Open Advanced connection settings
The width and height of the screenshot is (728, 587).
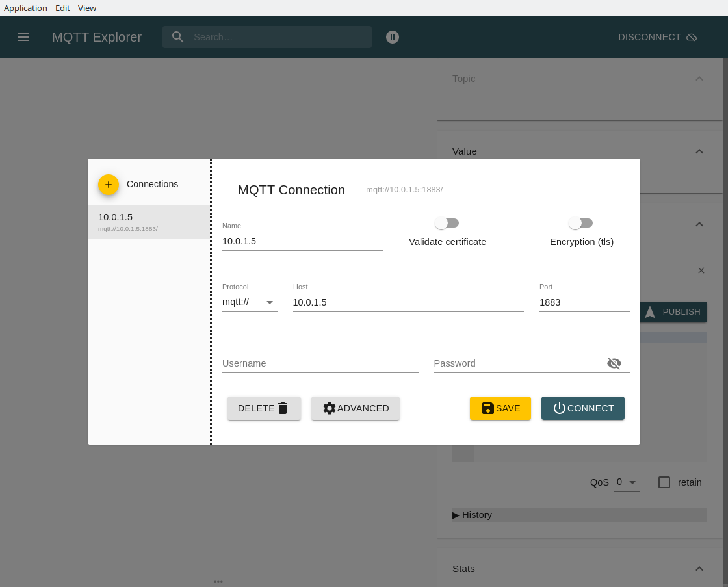click(356, 408)
